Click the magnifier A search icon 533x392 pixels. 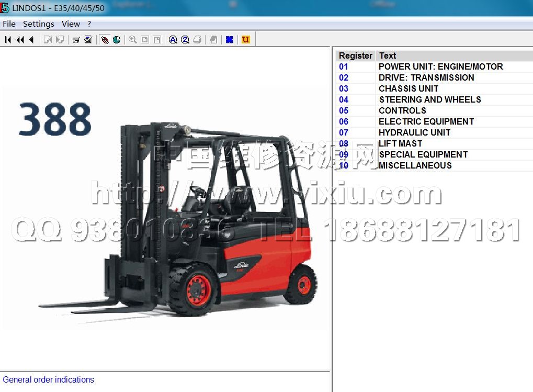(173, 40)
